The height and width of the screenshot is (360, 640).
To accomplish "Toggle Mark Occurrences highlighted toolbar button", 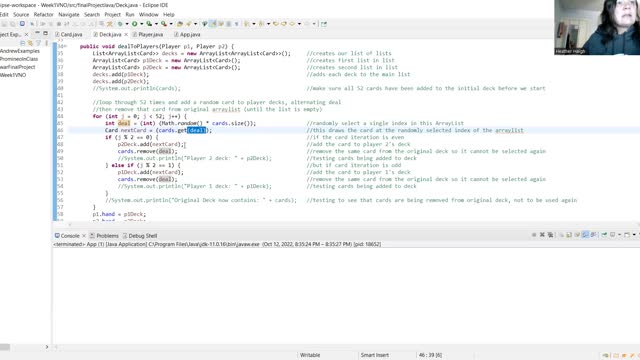I will pos(213,24).
